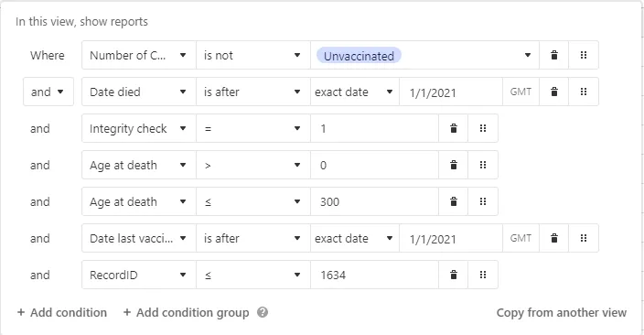This screenshot has width=644, height=335.
Task: Remove the Date last vacci... condition
Action: (x=553, y=238)
